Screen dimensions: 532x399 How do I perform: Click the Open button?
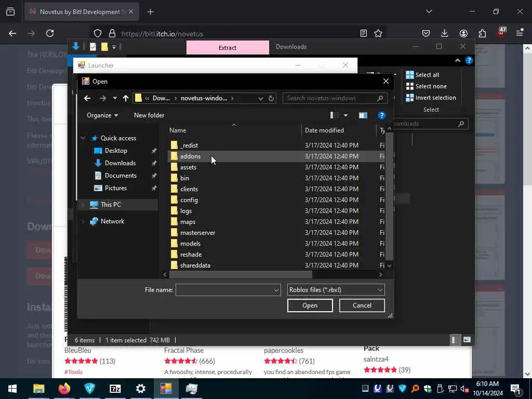(x=310, y=305)
